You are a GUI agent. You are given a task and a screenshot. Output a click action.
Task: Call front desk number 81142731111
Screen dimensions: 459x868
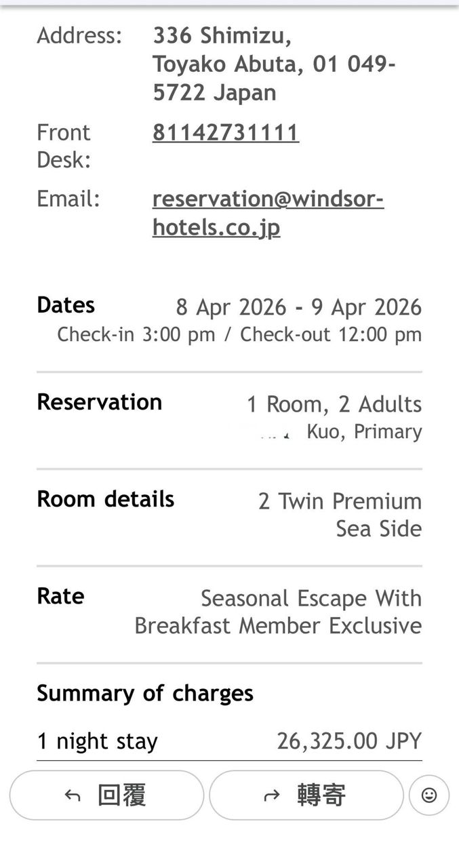point(226,132)
